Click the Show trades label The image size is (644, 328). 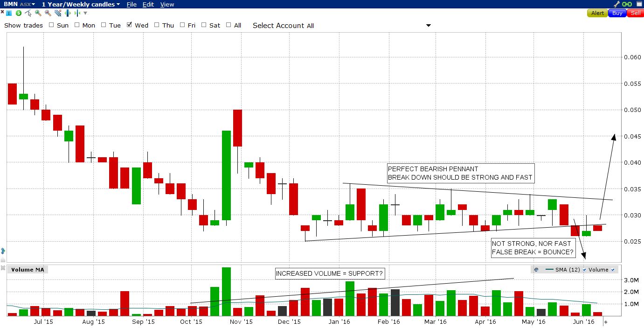(23, 25)
